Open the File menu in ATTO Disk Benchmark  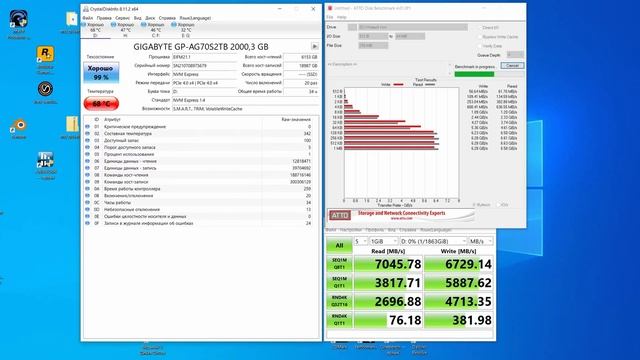330,17
